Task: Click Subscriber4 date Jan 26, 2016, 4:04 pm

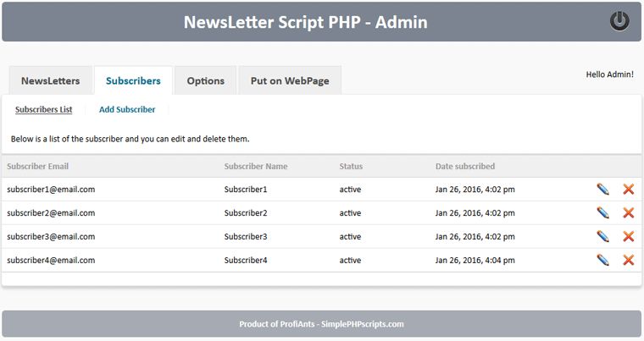Action: 475,260
